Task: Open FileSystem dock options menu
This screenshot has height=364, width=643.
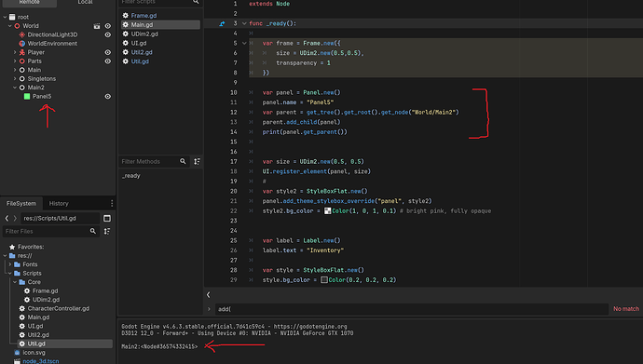Action: (x=112, y=204)
